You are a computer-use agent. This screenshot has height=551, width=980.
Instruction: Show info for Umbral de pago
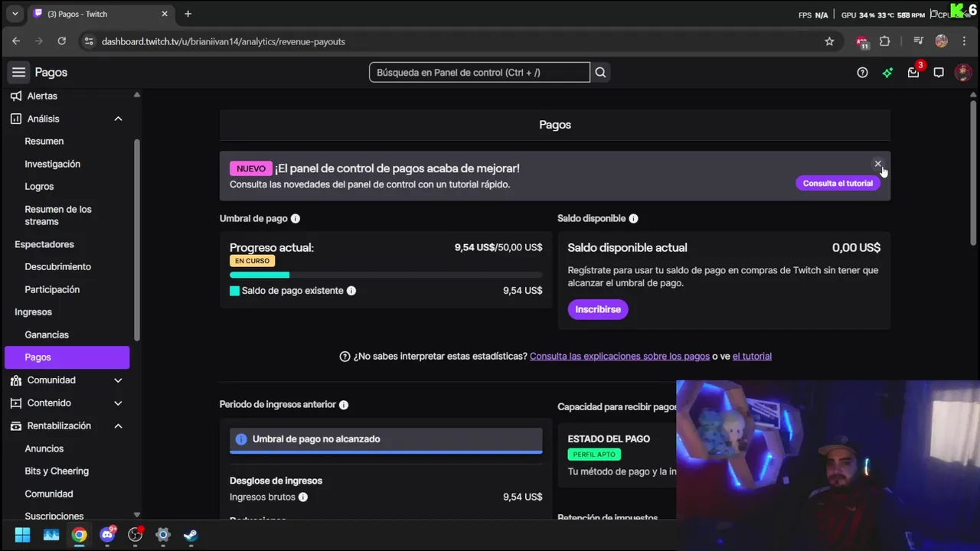tap(296, 218)
